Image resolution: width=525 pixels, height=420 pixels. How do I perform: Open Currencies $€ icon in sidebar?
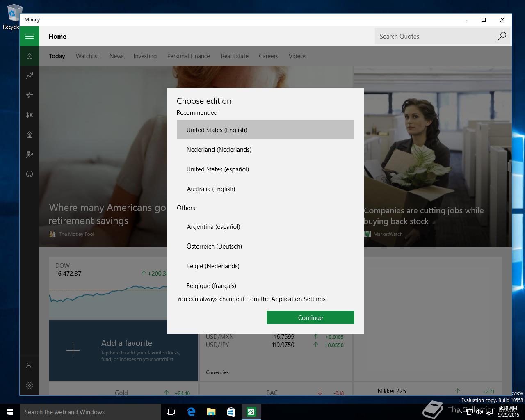click(x=30, y=115)
